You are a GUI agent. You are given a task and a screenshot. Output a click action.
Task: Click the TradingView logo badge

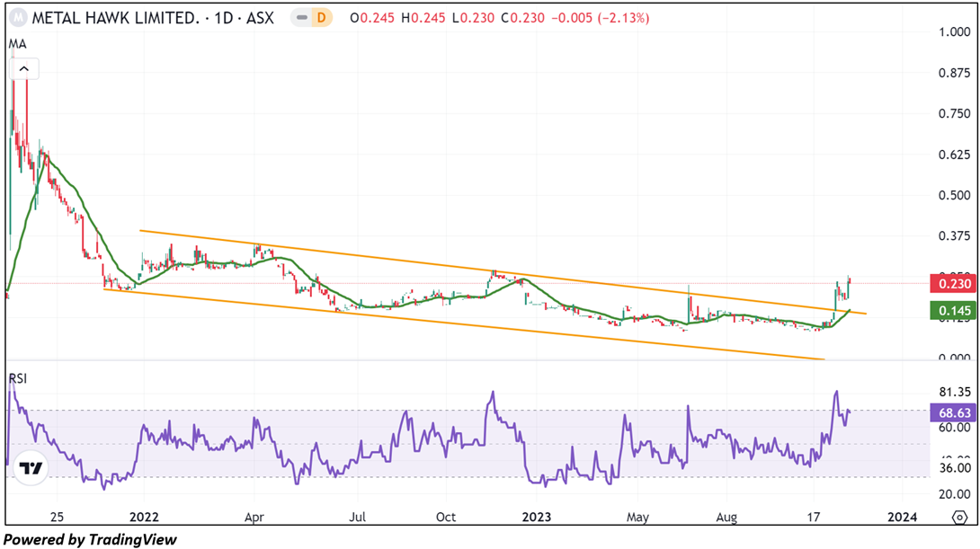(30, 466)
